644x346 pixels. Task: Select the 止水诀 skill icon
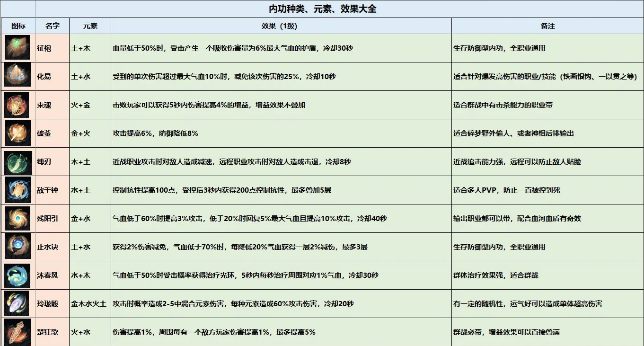point(18,247)
